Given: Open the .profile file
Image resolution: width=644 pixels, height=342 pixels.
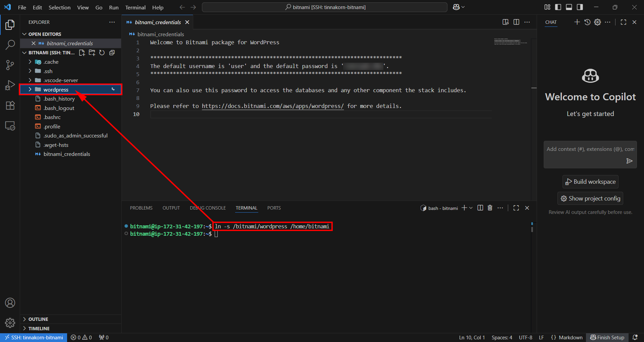Looking at the screenshot, I should tap(70, 126).
